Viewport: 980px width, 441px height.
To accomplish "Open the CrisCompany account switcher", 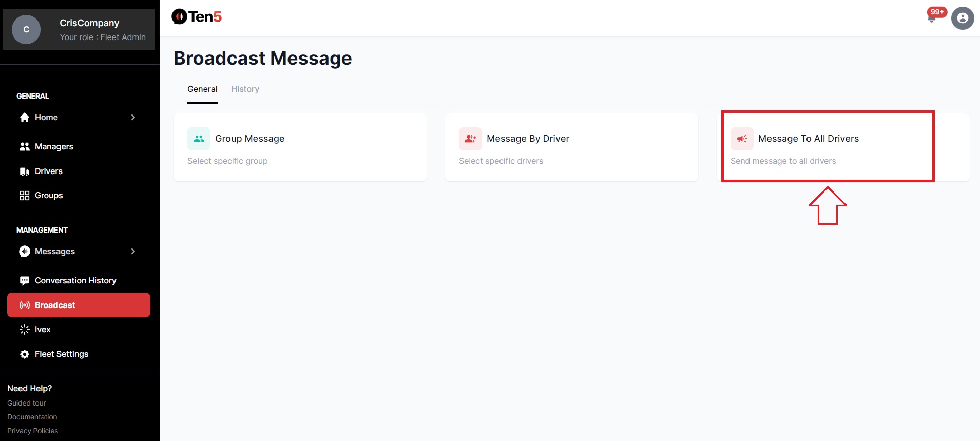I will [x=79, y=30].
